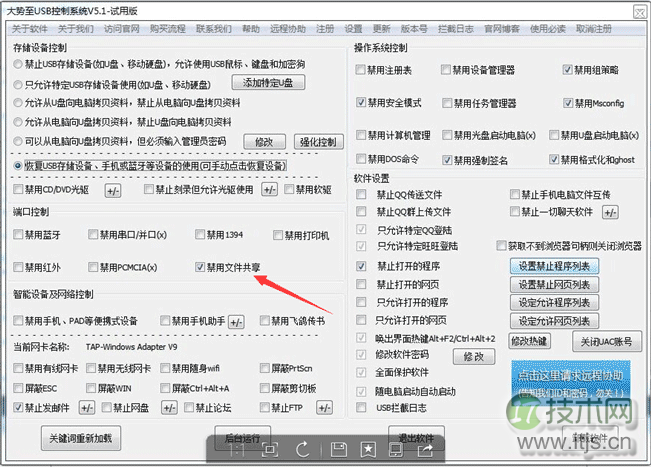Select radio 只允许特定USB存储设备使用
The width and height of the screenshot is (651, 467).
[x=17, y=85]
